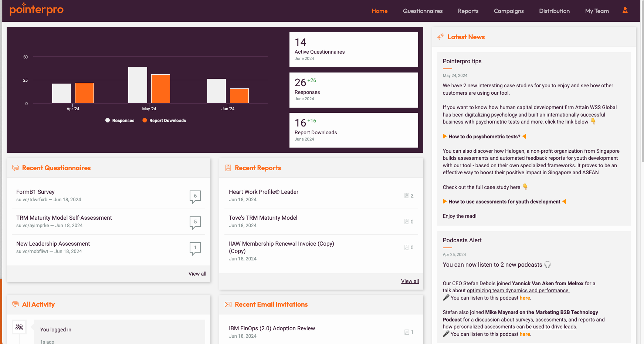This screenshot has width=644, height=344.
Task: Open the user account icon
Action: 625,10
